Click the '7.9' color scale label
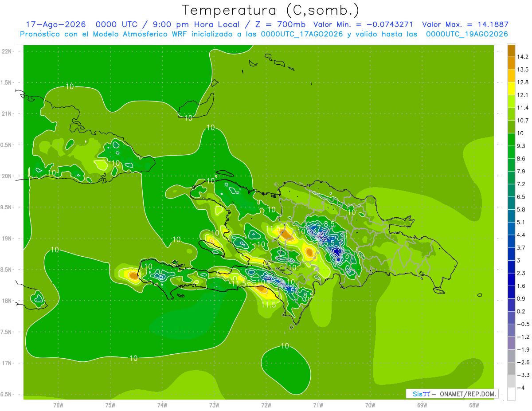The height and width of the screenshot is (411, 532). coord(521,172)
